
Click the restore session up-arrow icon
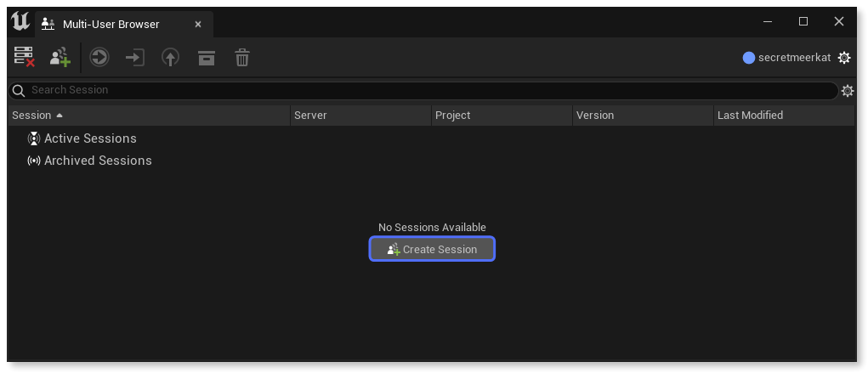click(x=171, y=57)
